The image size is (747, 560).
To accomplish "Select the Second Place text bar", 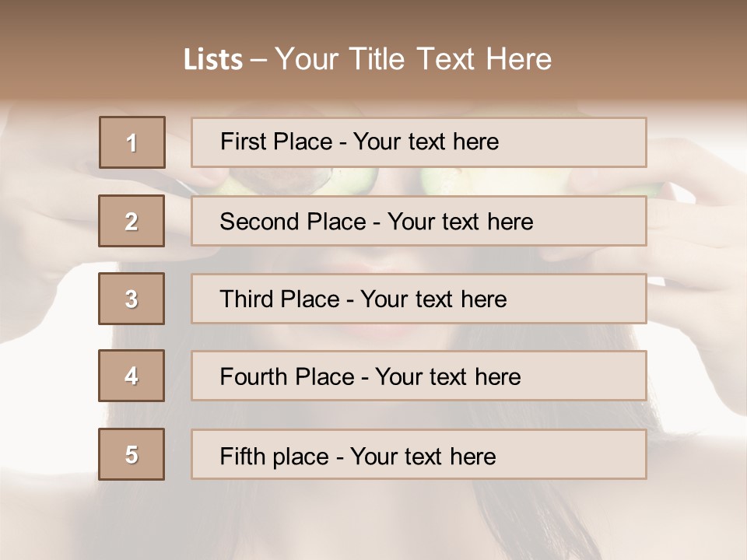I will 419,221.
